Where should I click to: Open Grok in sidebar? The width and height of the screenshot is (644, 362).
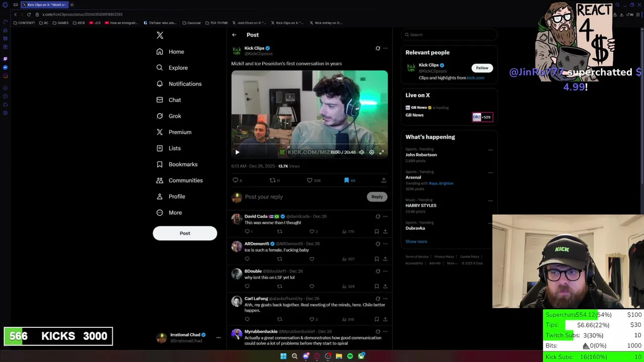[169, 116]
